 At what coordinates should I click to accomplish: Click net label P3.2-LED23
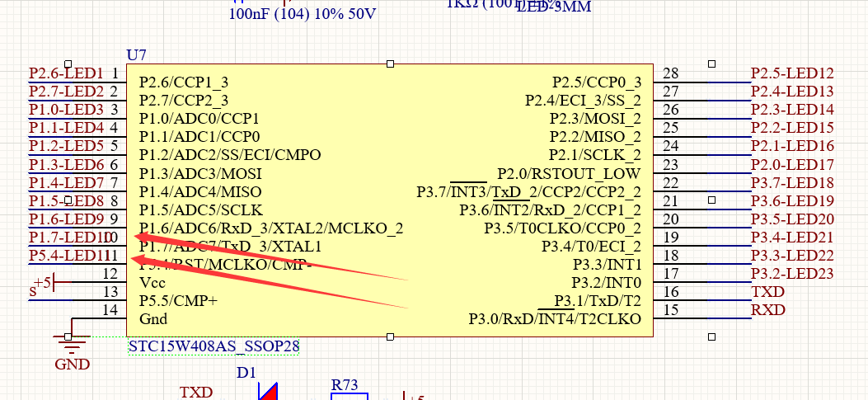(x=792, y=274)
